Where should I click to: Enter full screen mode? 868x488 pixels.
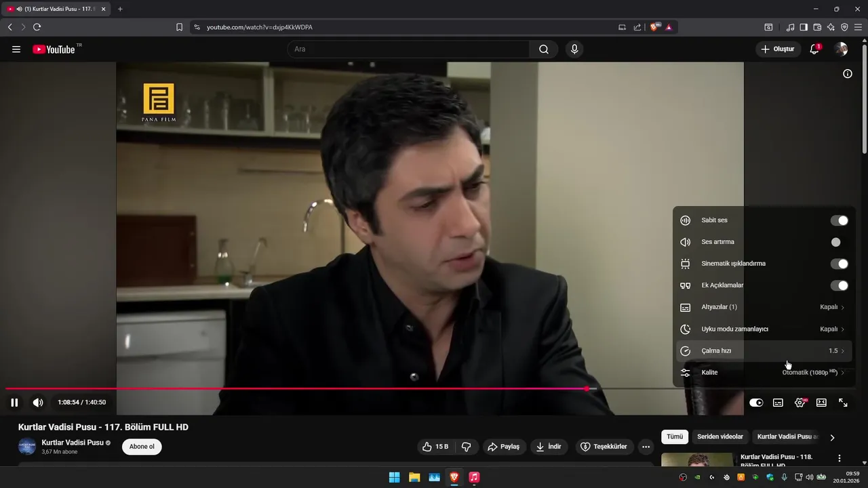pos(843,403)
